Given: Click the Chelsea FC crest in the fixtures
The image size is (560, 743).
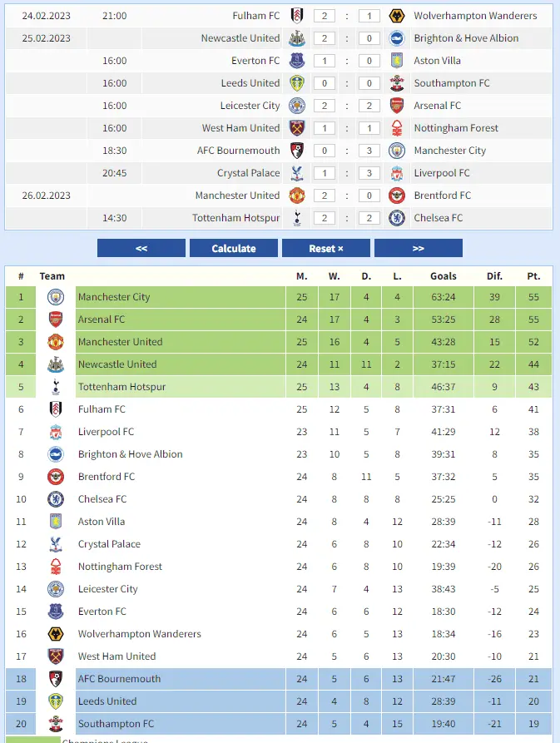Looking at the screenshot, I should 397,218.
